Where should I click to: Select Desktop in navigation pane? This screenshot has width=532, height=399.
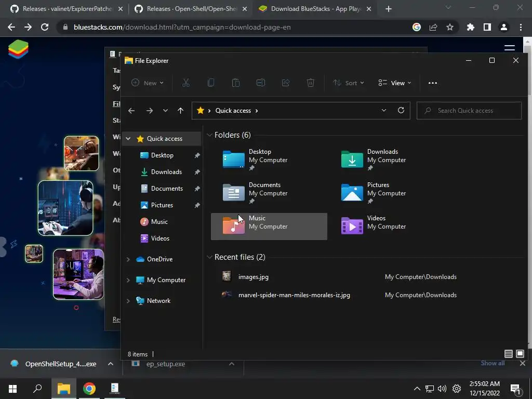pyautogui.click(x=162, y=155)
